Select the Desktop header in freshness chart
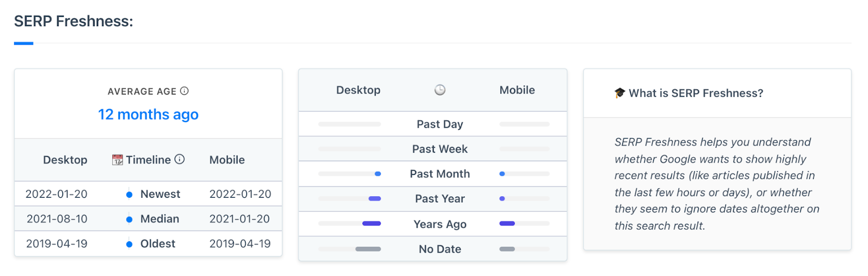The width and height of the screenshot is (868, 276). tap(358, 90)
